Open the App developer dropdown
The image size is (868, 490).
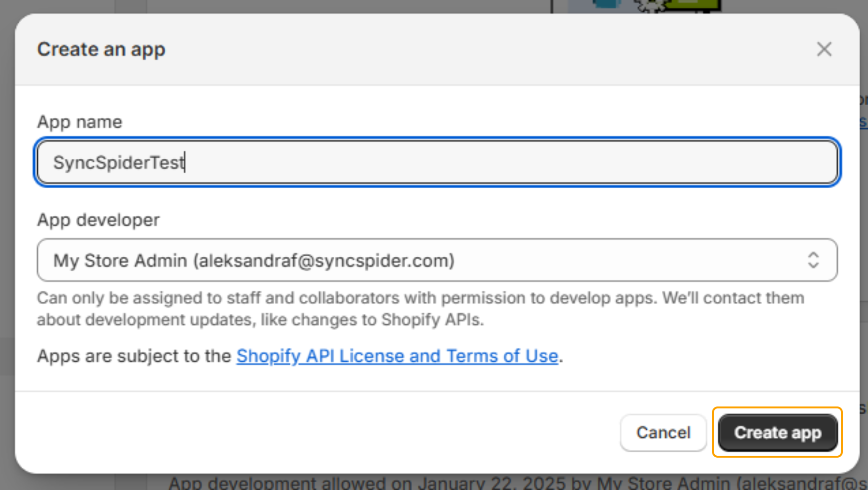(437, 260)
